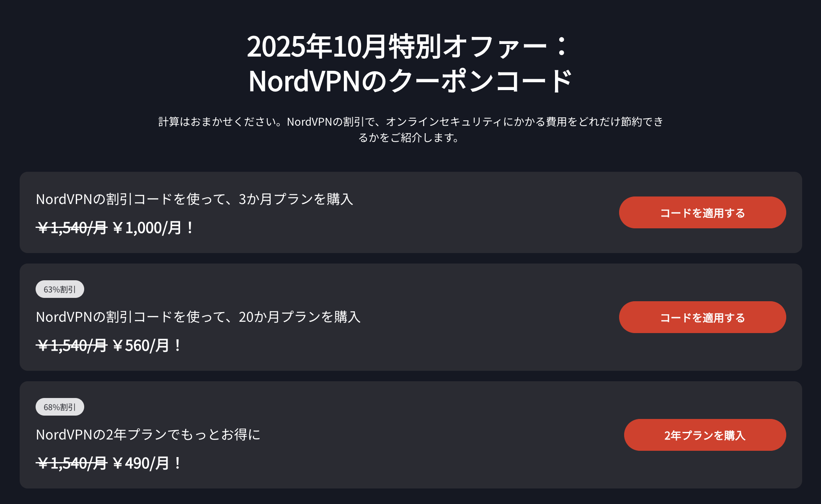Click the introductory description paragraph
The image size is (821, 504).
pyautogui.click(x=410, y=130)
